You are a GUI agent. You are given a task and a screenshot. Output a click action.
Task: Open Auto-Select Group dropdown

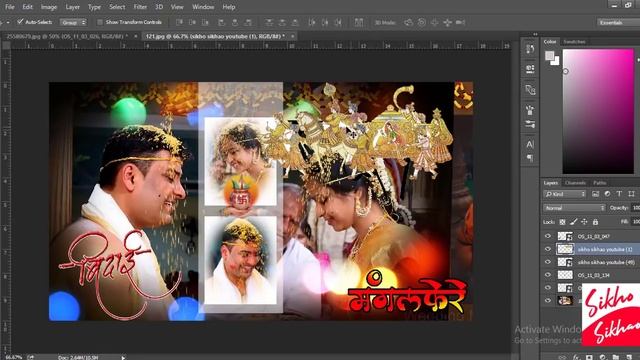(73, 22)
